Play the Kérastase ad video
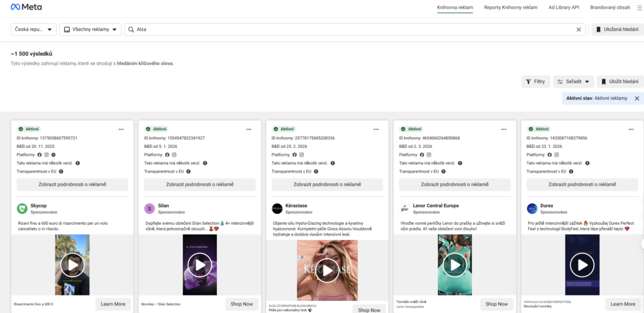644x313 pixels. (x=327, y=271)
